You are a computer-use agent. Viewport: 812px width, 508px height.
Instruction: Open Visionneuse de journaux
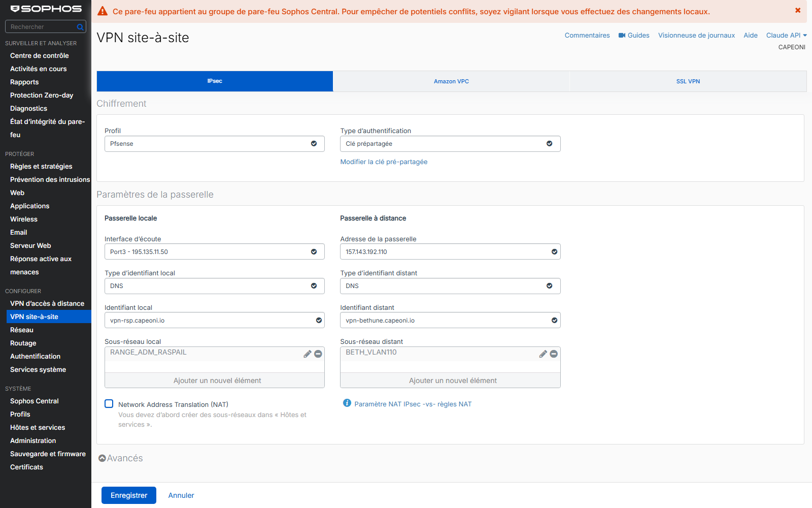tap(696, 36)
